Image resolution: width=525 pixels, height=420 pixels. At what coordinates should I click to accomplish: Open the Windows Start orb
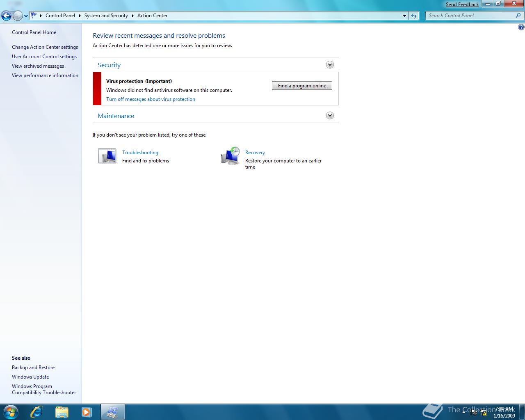tap(11, 412)
